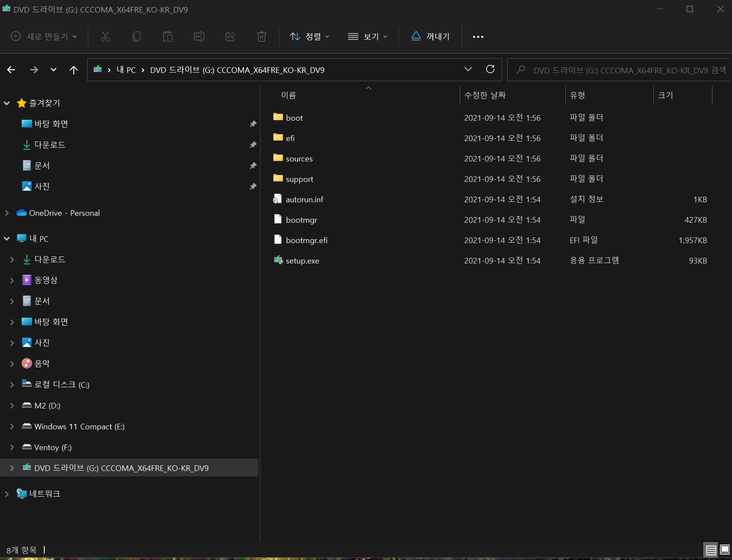Select 바탕 화면 under 내 PC
Image resolution: width=732 pixels, height=560 pixels.
[51, 322]
